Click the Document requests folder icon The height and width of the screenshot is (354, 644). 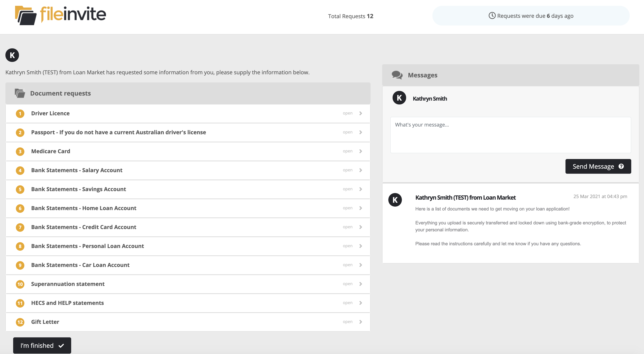(x=20, y=93)
